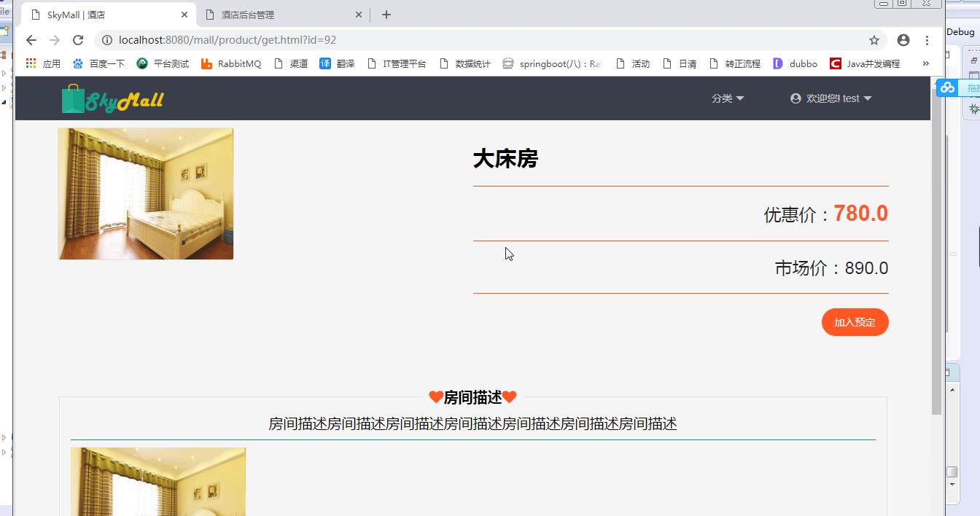The height and width of the screenshot is (516, 980).
Task: Open Chrome three-dot menu
Action: click(x=927, y=40)
